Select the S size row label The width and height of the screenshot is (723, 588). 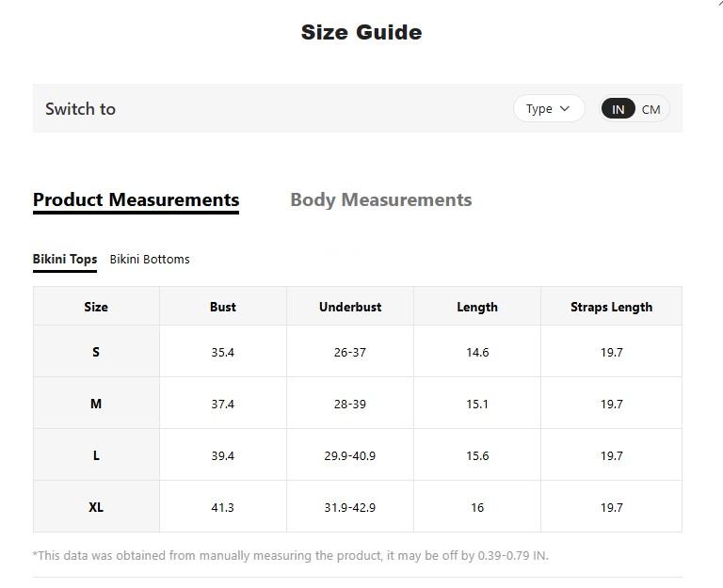coord(96,352)
